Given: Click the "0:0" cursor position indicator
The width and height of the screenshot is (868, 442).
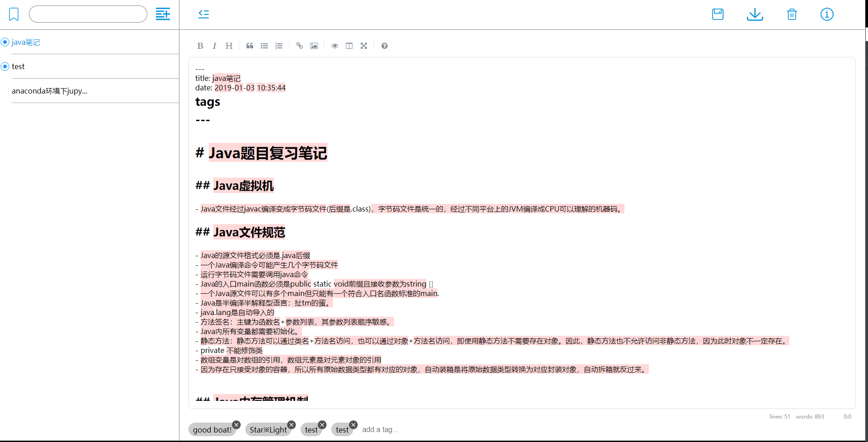Looking at the screenshot, I should [847, 417].
